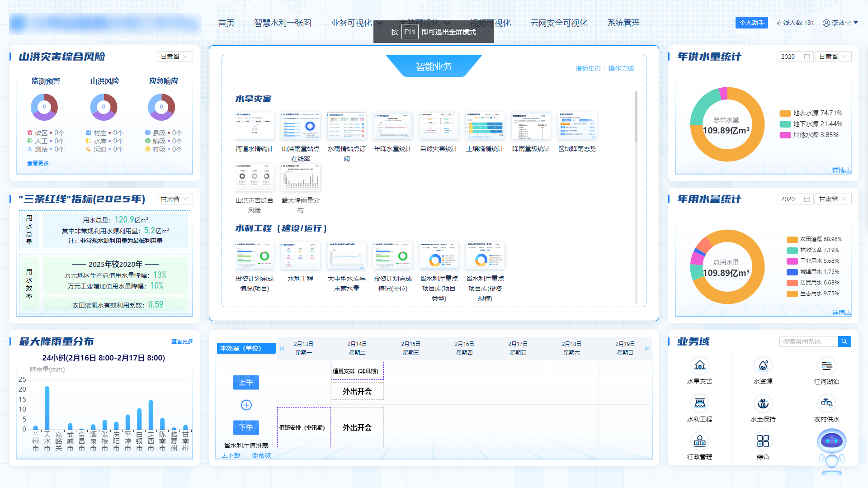Select 上午 schedule button
This screenshot has width=868, height=488.
tap(246, 382)
